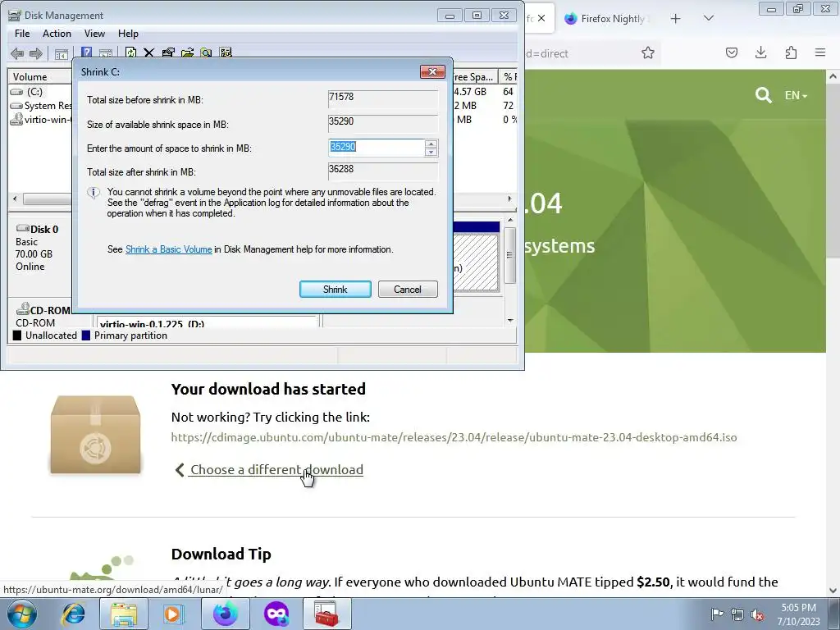Viewport: 840px width, 630px height.
Task: Click the magnifier Explore toolbar icon
Action: 206,52
